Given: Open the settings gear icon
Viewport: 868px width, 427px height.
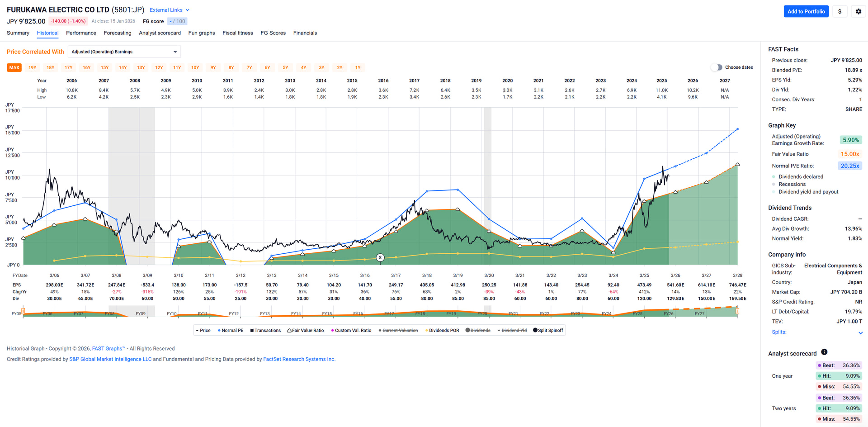Looking at the screenshot, I should [x=858, y=12].
